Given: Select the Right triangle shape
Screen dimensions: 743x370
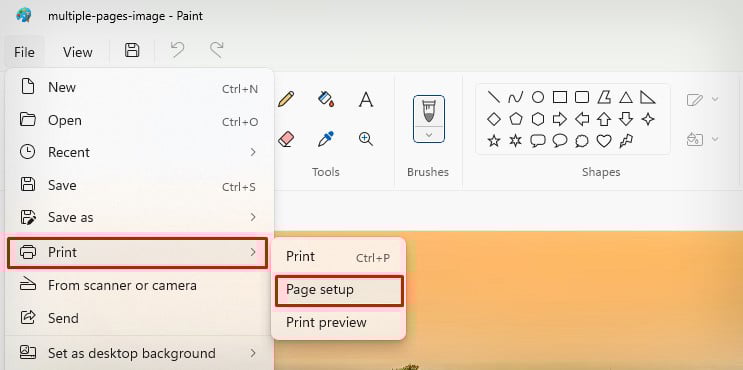Looking at the screenshot, I should 648,98.
